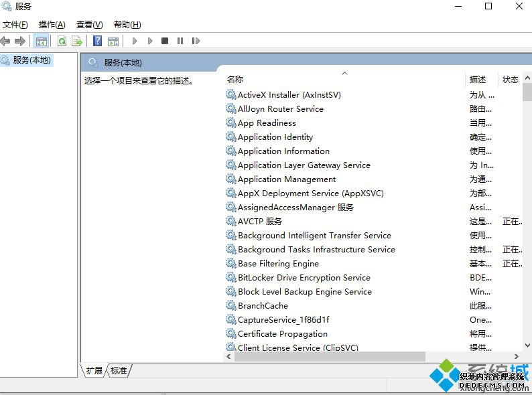Click gear icon of ActiveX Installer service
The width and height of the screenshot is (532, 395).
pyautogui.click(x=230, y=94)
